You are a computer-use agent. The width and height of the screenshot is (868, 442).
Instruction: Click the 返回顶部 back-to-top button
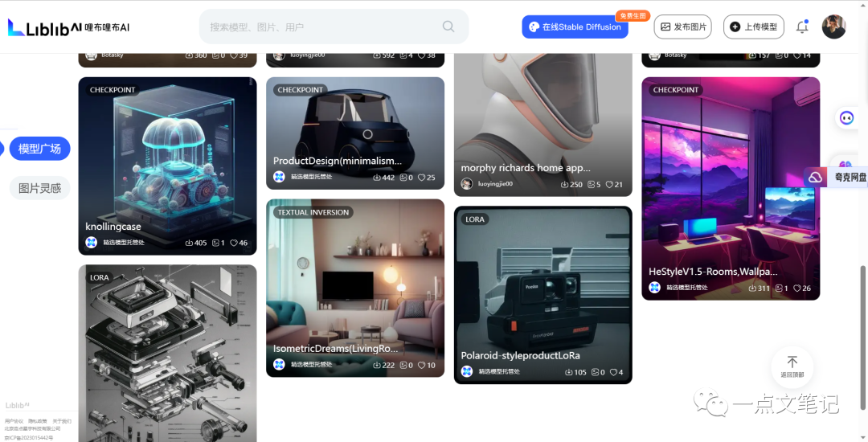point(792,367)
